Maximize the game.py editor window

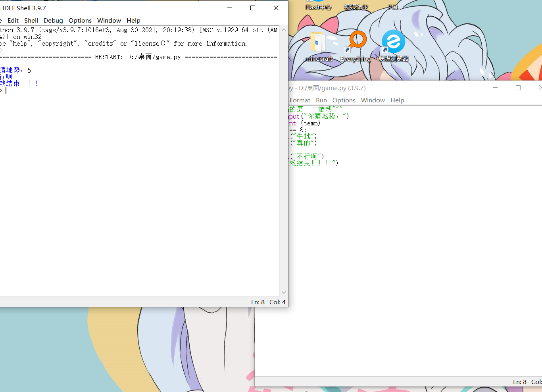click(x=518, y=88)
